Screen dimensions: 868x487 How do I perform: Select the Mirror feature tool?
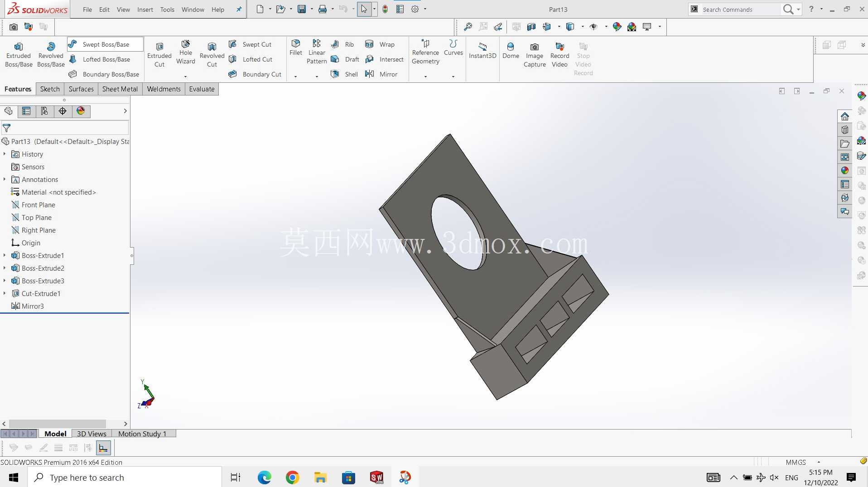coord(381,74)
